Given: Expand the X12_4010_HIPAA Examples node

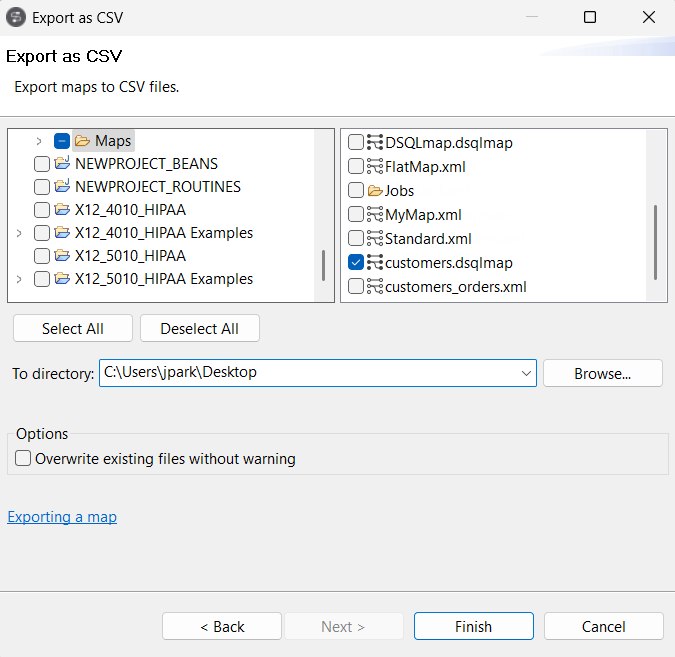Looking at the screenshot, I should tap(19, 233).
